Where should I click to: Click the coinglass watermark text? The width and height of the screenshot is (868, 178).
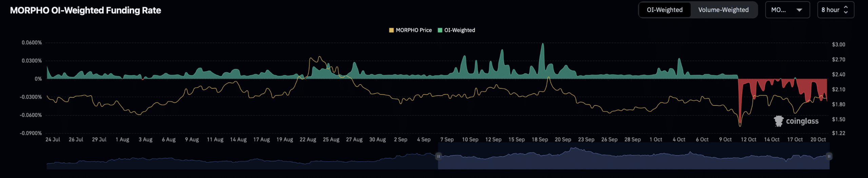click(x=802, y=121)
